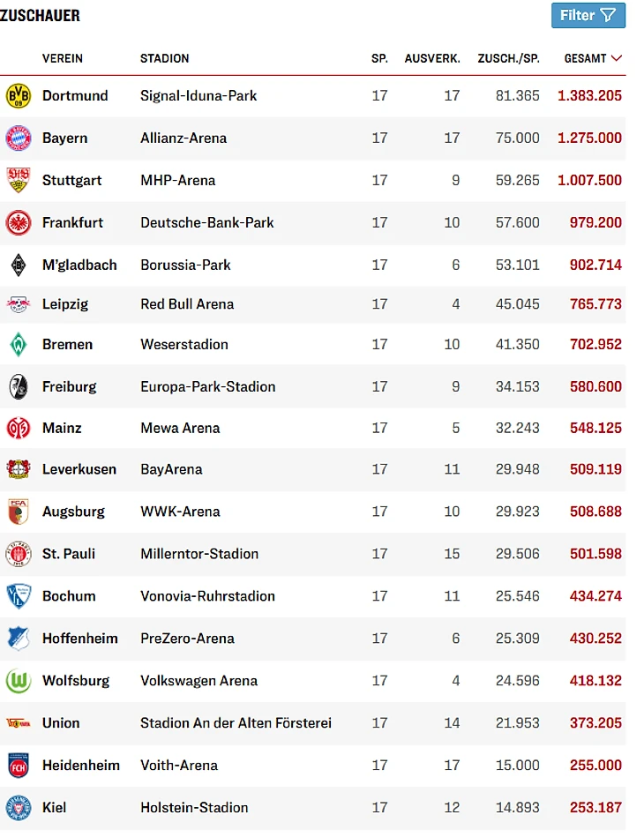Screen dimensions: 644x837
Task: Open the St. Pauli team link
Action: (69, 554)
